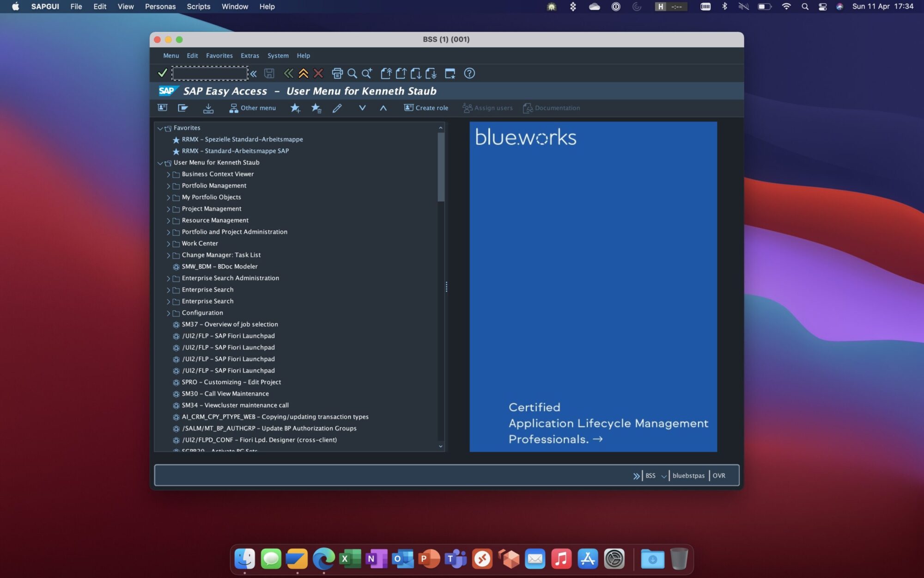
Task: Click the Change Favorites pencil icon
Action: click(x=337, y=108)
